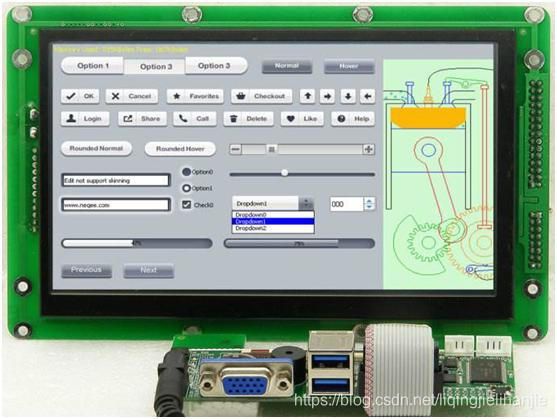The width and height of the screenshot is (557, 419).
Task: Click the left arrow button
Action: click(x=368, y=96)
